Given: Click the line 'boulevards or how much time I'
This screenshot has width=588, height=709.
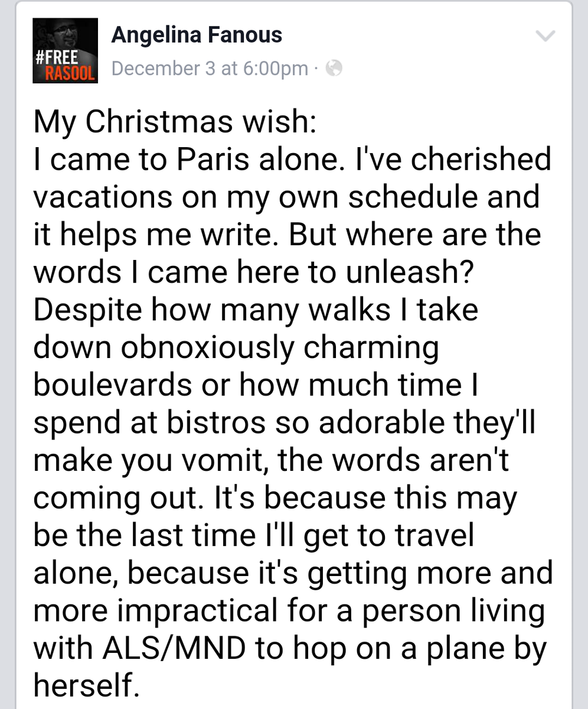Looking at the screenshot, I should point(256,385).
